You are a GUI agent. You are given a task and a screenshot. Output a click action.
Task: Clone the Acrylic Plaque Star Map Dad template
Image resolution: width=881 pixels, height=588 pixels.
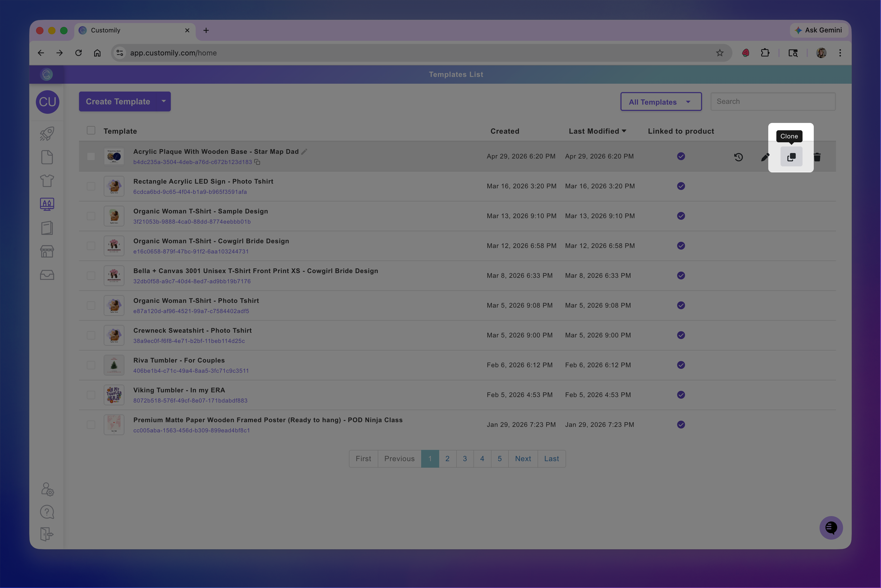pos(791,157)
